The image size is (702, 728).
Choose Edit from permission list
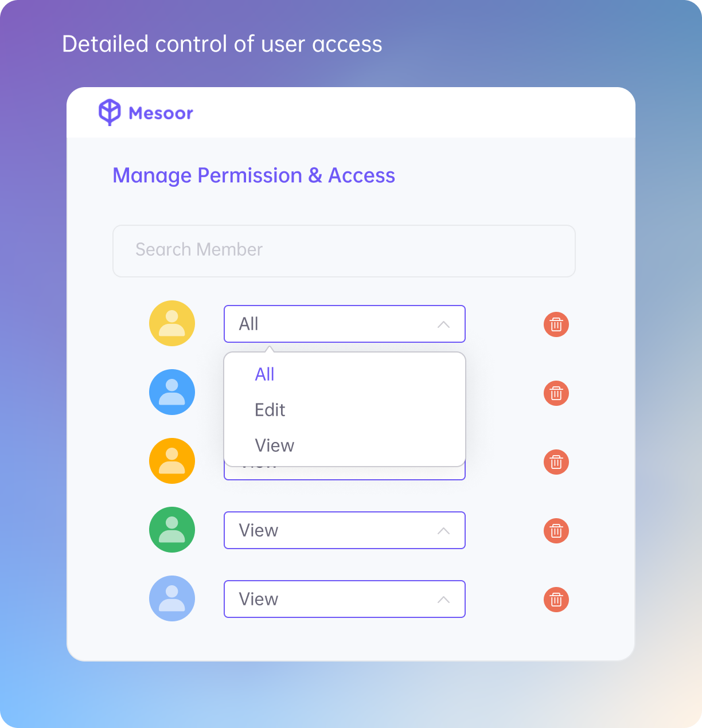(x=270, y=410)
